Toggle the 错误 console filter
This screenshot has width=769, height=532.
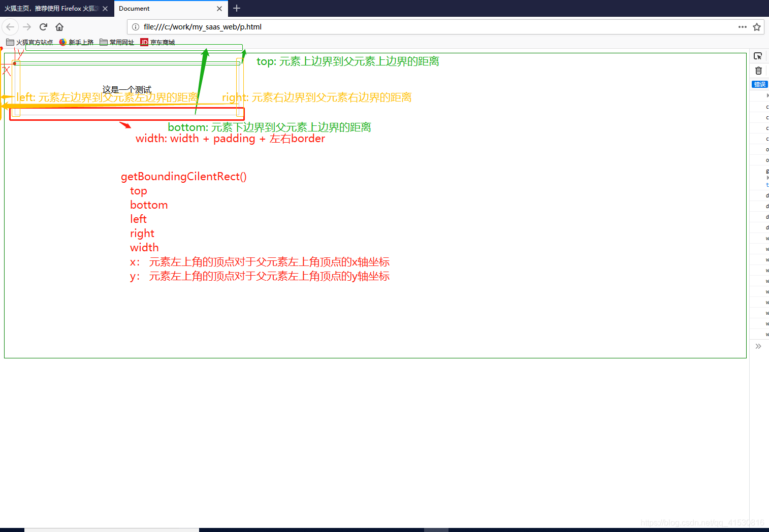(760, 84)
